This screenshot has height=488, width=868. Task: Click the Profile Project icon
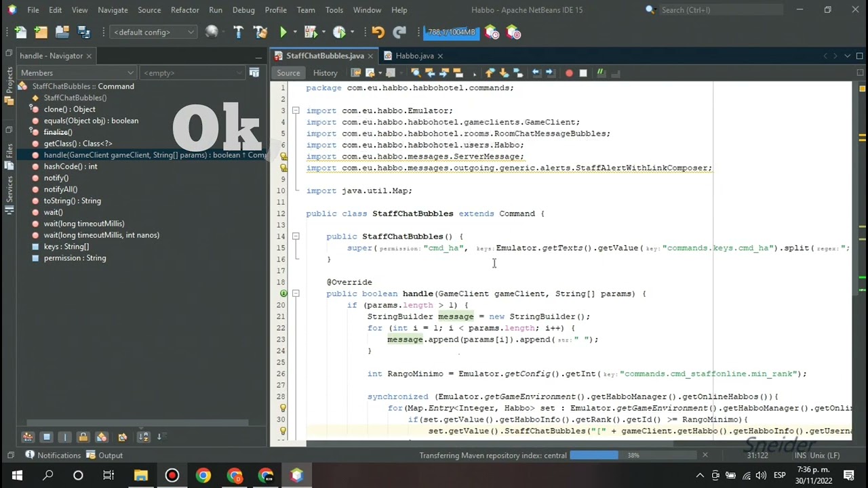339,32
